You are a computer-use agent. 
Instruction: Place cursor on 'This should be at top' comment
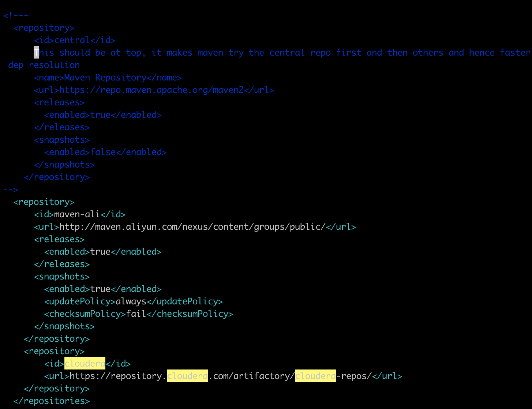[282, 53]
